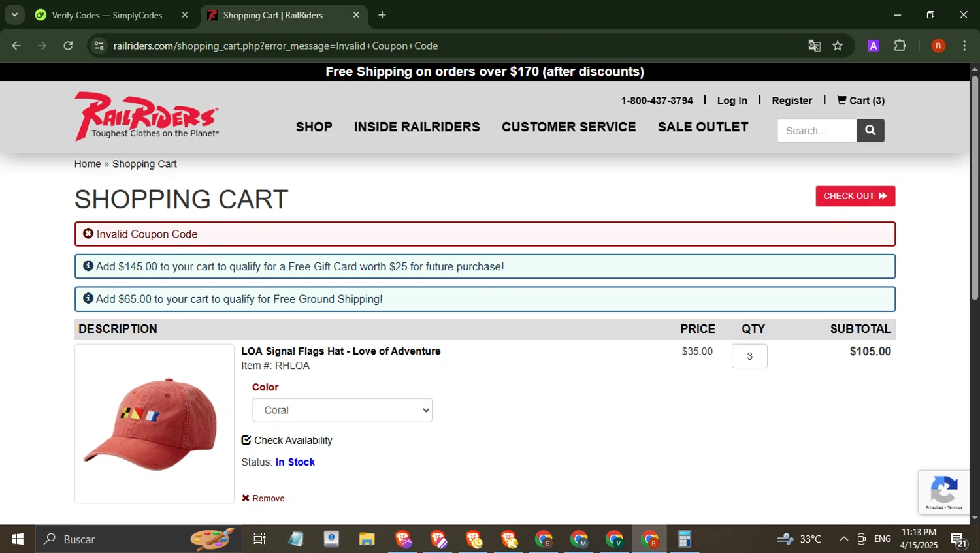Open the Cart (3) link
Screen dimensions: 980x553
pyautogui.click(x=860, y=100)
